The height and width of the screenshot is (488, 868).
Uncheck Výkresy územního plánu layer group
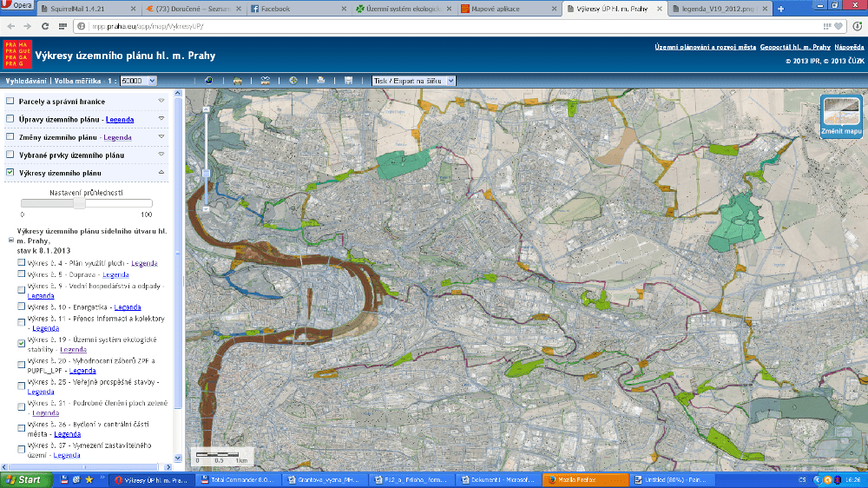10,173
